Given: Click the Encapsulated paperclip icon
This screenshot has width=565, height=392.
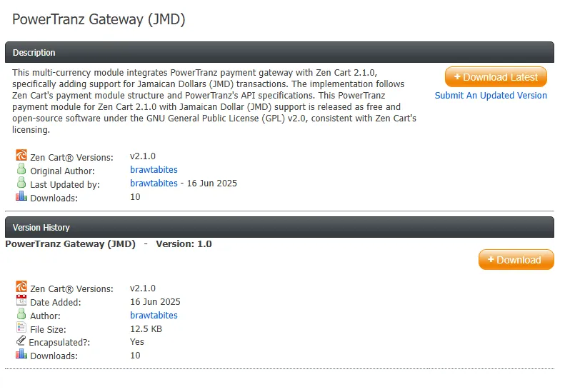Looking at the screenshot, I should 21,340.
